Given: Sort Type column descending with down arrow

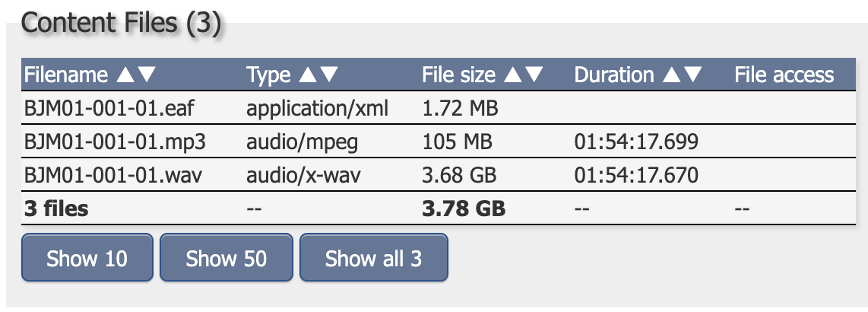Looking at the screenshot, I should click(x=329, y=75).
